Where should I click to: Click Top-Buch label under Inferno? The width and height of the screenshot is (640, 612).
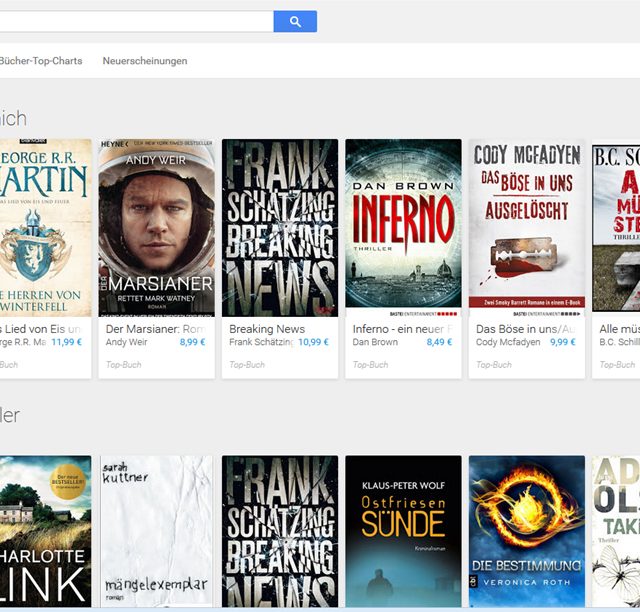[371, 365]
